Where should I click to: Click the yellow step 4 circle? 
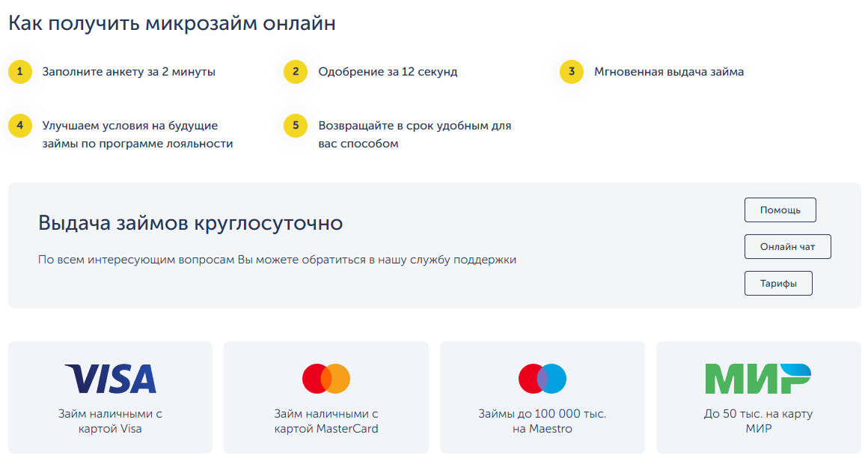click(20, 126)
